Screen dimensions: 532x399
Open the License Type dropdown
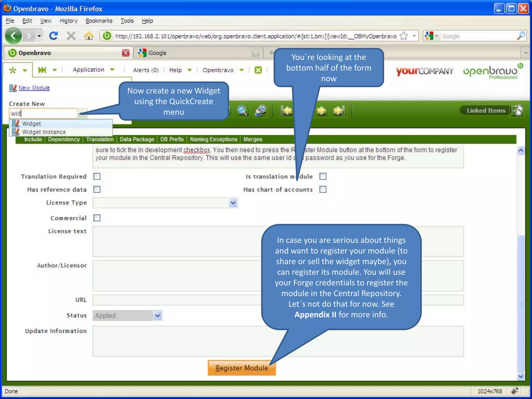pyautogui.click(x=233, y=203)
